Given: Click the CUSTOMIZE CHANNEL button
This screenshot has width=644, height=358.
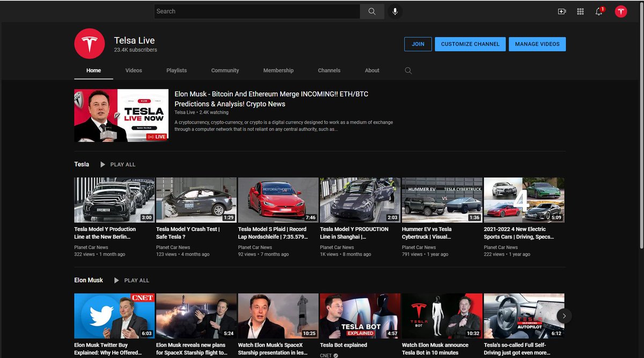Looking at the screenshot, I should tap(470, 44).
